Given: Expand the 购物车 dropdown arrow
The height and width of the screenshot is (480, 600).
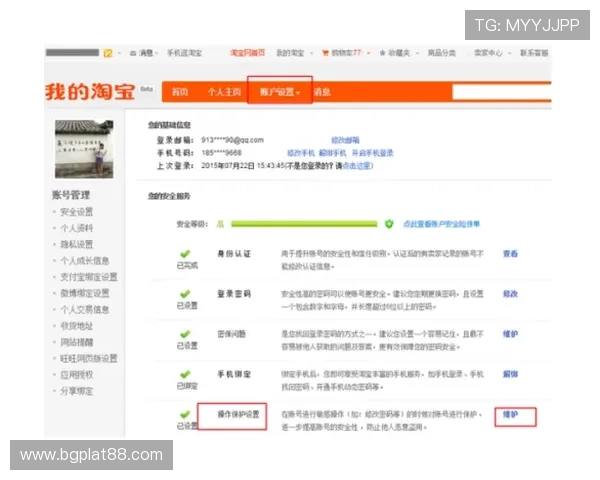Looking at the screenshot, I should pyautogui.click(x=368, y=53).
